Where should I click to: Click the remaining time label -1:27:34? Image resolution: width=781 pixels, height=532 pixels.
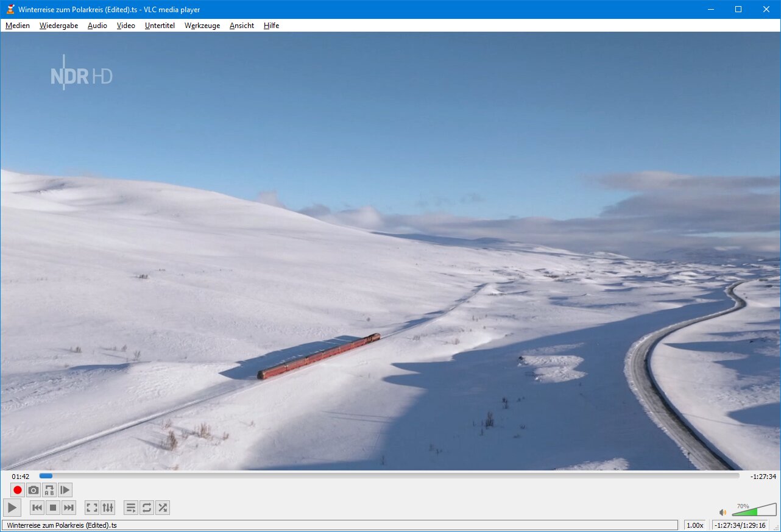point(763,477)
